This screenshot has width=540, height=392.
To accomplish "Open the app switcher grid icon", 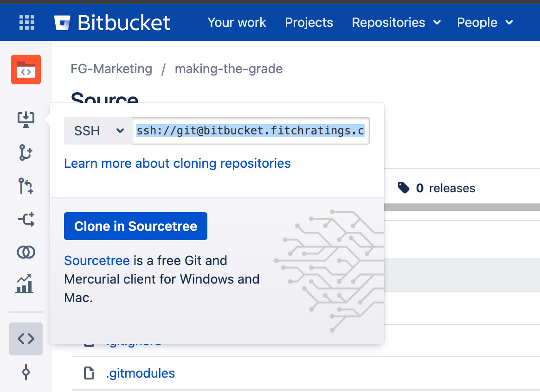I will [27, 22].
